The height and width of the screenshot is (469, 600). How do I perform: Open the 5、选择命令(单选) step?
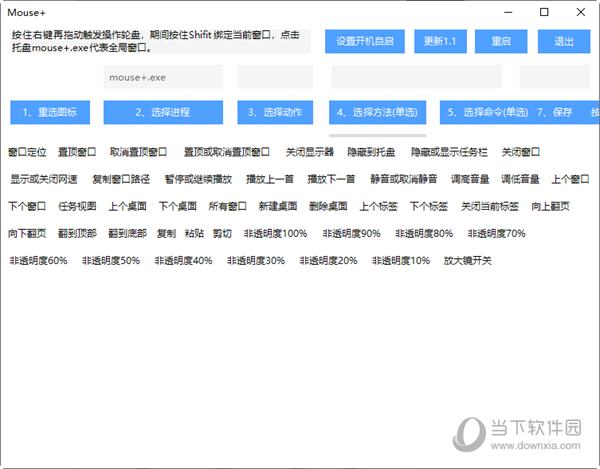[487, 112]
